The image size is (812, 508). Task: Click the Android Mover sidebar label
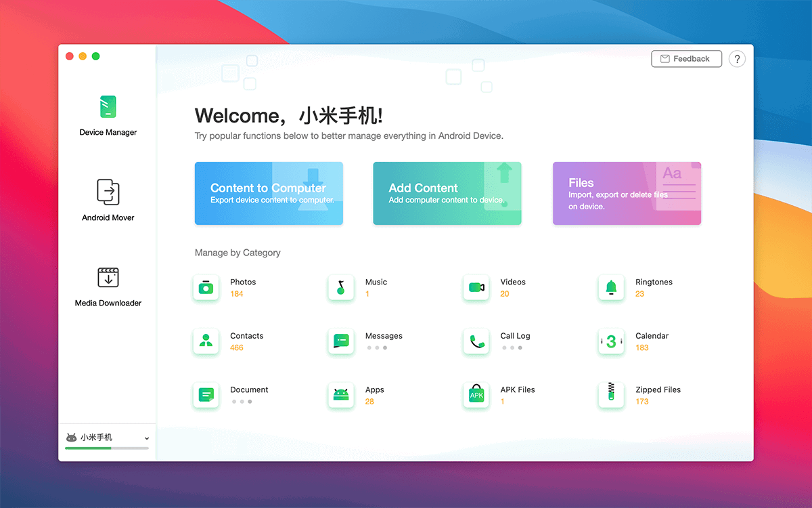(x=108, y=218)
